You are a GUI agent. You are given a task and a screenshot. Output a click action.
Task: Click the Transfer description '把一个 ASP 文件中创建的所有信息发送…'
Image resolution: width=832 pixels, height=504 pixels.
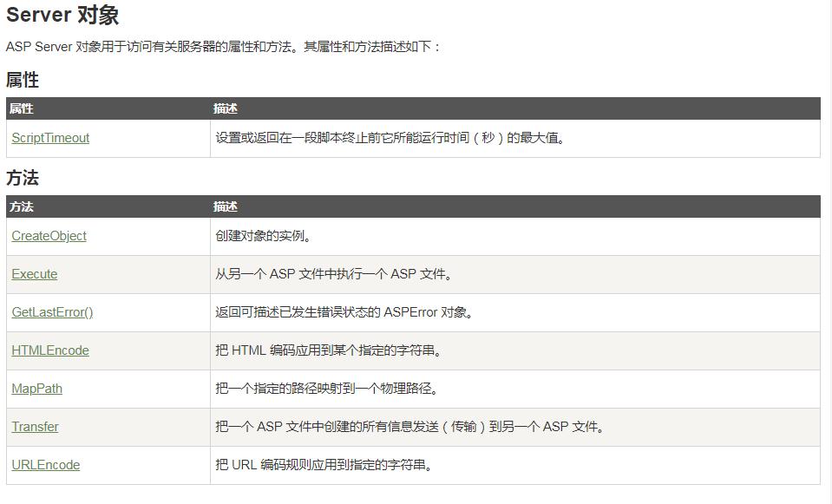tap(411, 427)
